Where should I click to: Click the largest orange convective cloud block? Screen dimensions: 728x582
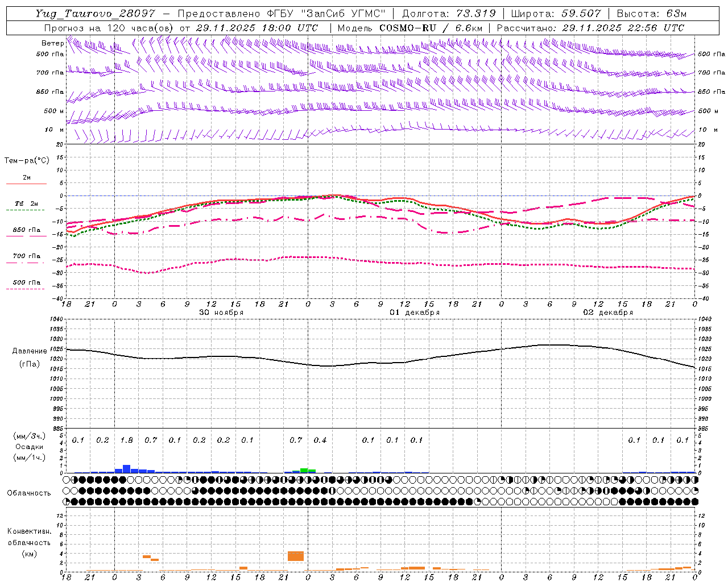[296, 556]
